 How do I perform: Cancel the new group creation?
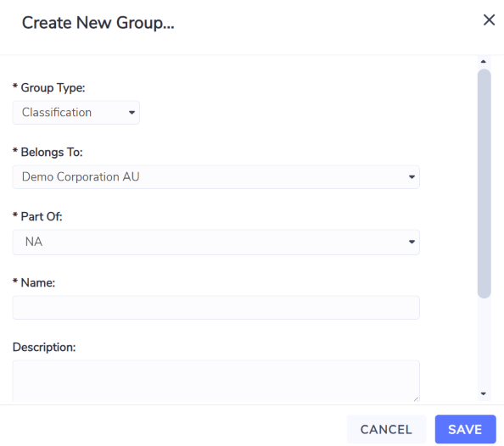pyautogui.click(x=386, y=429)
